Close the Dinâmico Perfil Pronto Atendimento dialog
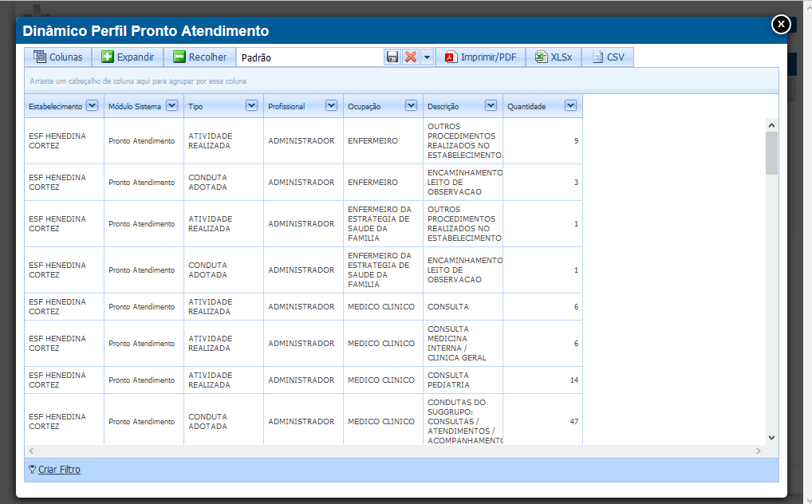 click(781, 24)
